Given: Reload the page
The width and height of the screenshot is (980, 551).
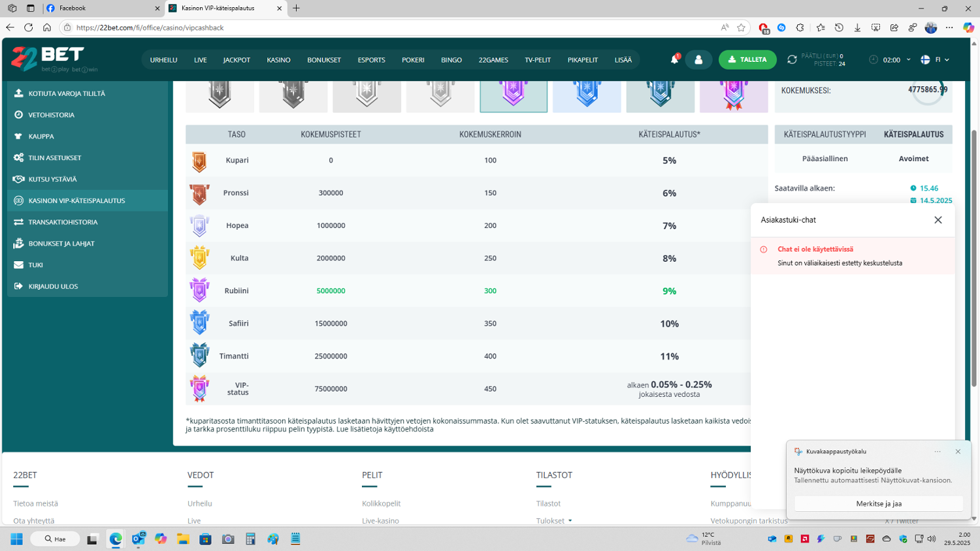Looking at the screenshot, I should pyautogui.click(x=28, y=27).
